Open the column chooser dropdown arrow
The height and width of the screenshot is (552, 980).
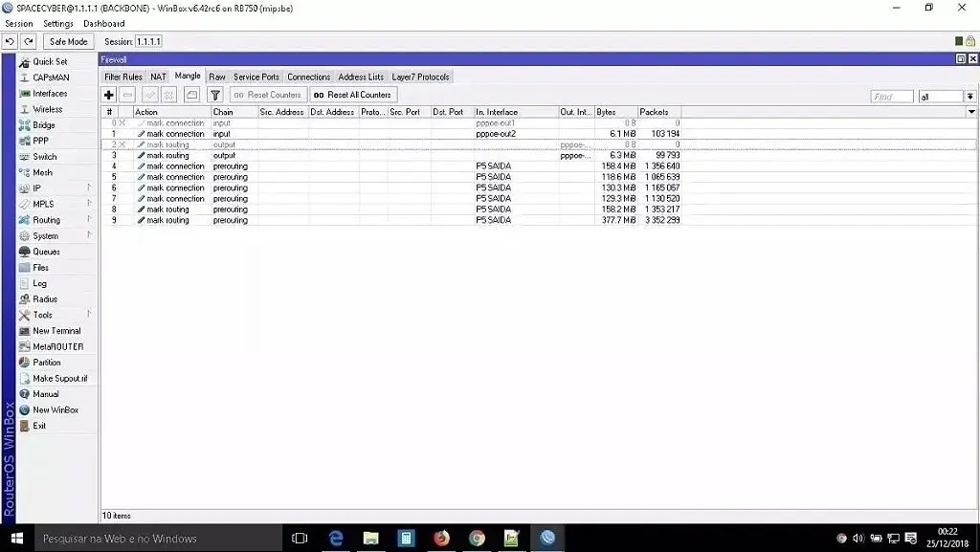click(971, 112)
